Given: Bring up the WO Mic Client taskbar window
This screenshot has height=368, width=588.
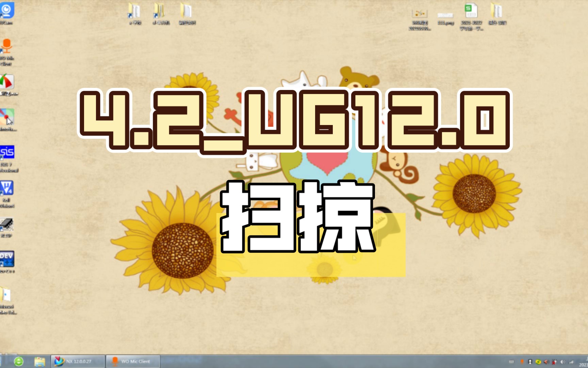Looking at the screenshot, I should pyautogui.click(x=133, y=362).
